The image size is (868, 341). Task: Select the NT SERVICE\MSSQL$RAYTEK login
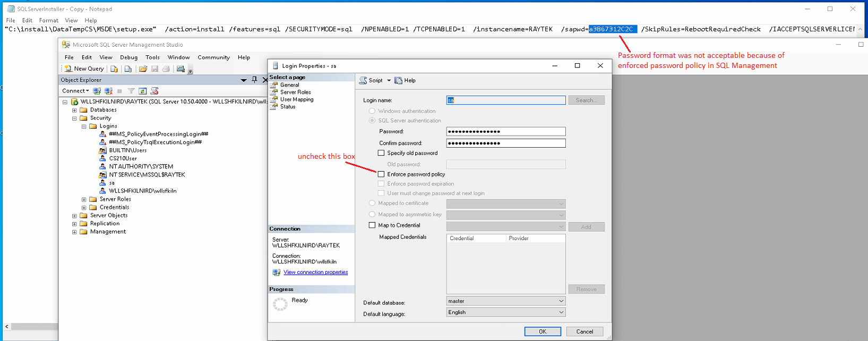point(147,175)
